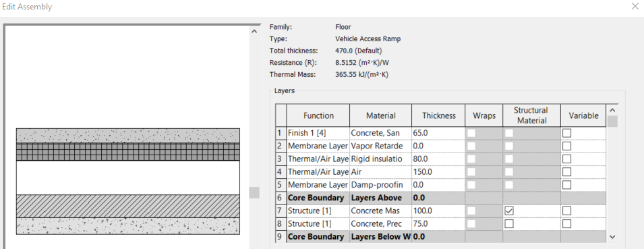
Task: Open Function cell 'Thermal/Air Laye' in row 3
Action: [x=318, y=159]
